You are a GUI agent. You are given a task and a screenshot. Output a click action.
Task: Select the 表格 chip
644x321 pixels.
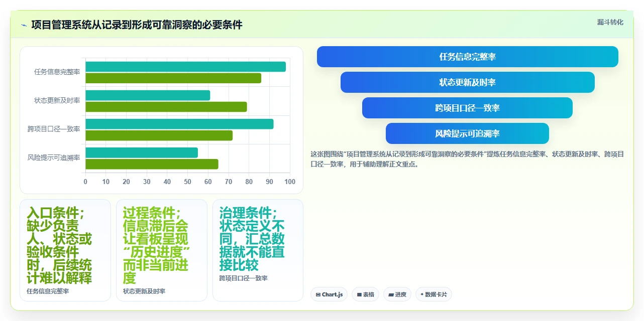(x=365, y=294)
